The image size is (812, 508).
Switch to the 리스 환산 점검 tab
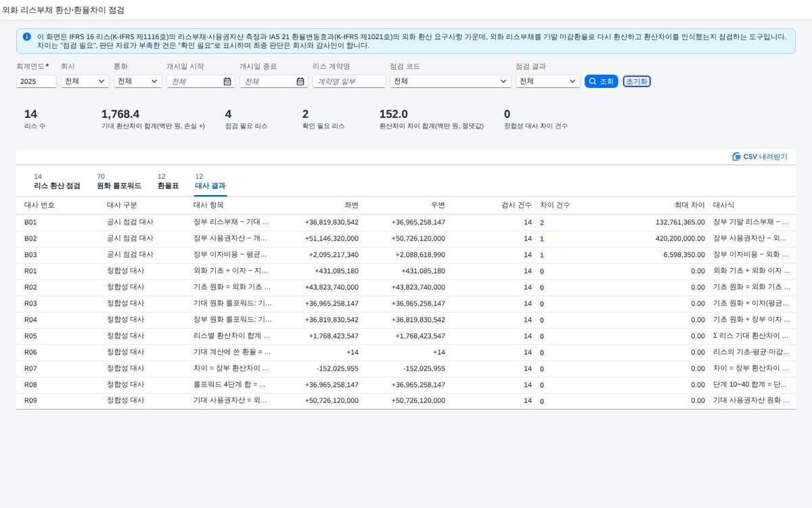coord(57,182)
